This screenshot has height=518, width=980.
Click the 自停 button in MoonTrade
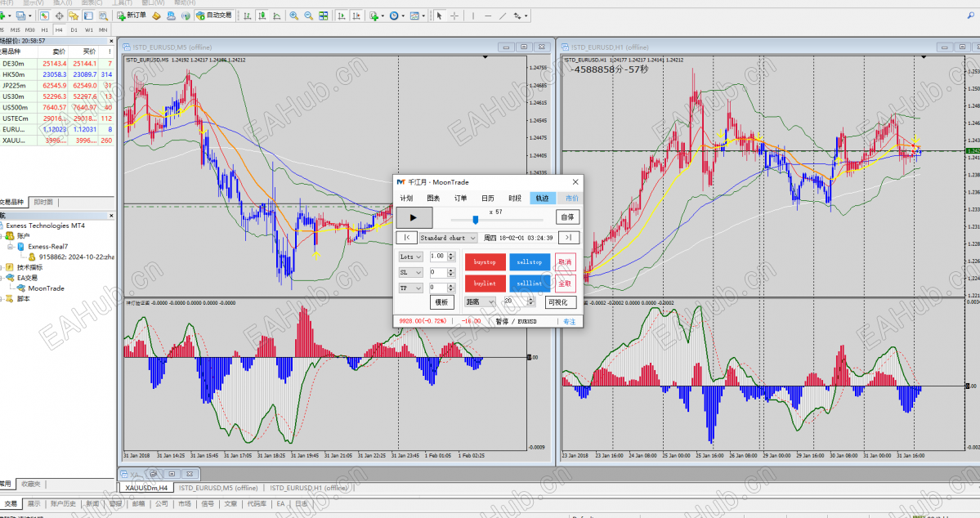pyautogui.click(x=567, y=217)
